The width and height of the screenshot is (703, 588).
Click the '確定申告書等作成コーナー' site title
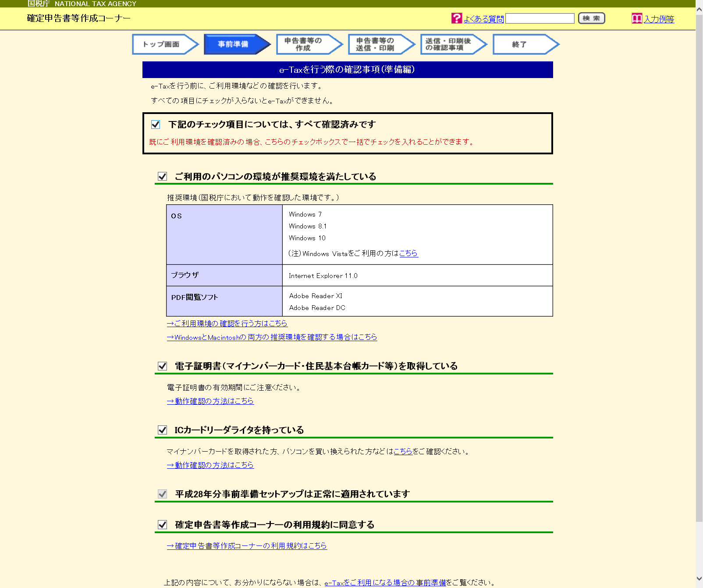(79, 18)
